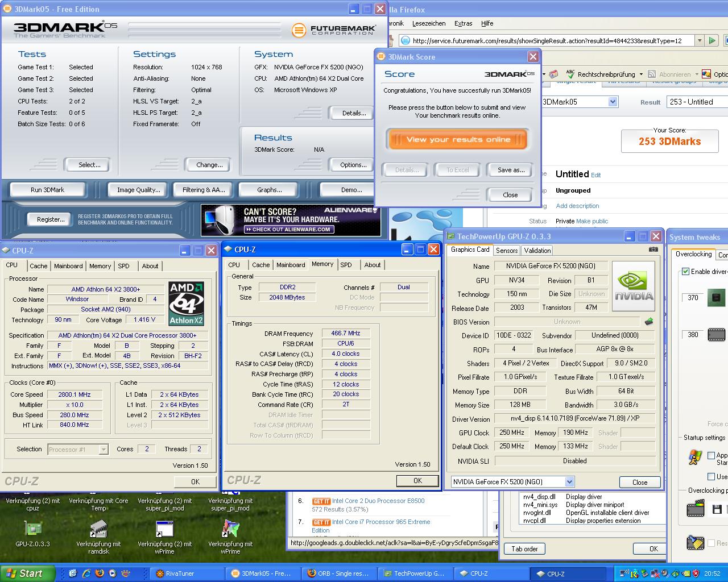Click 3DMark Score dialog title icon
The width and height of the screenshot is (728, 582).
click(x=380, y=56)
